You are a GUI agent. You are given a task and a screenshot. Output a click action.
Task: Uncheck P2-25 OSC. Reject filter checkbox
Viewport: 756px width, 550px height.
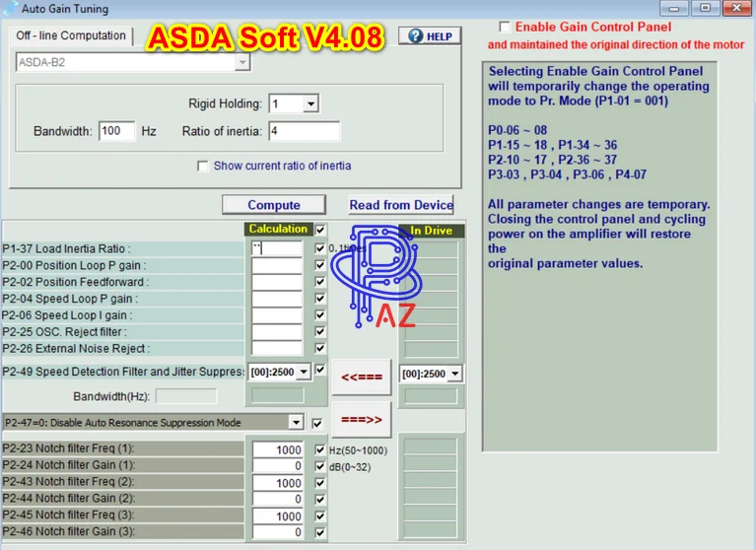point(319,331)
